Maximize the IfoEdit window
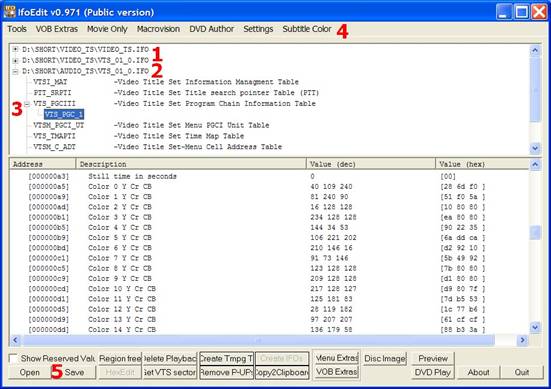 tap(521, 12)
